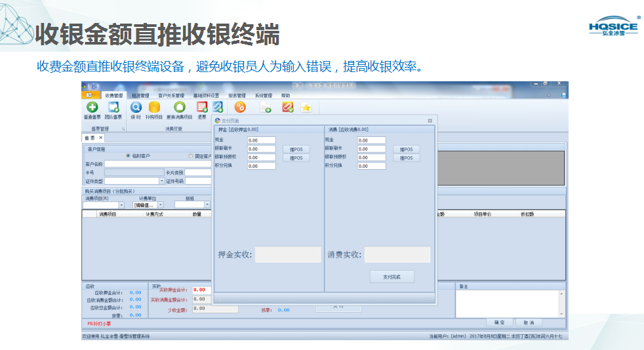Open the 租赁管理 ribbon tab
644x350 pixels.
point(140,96)
